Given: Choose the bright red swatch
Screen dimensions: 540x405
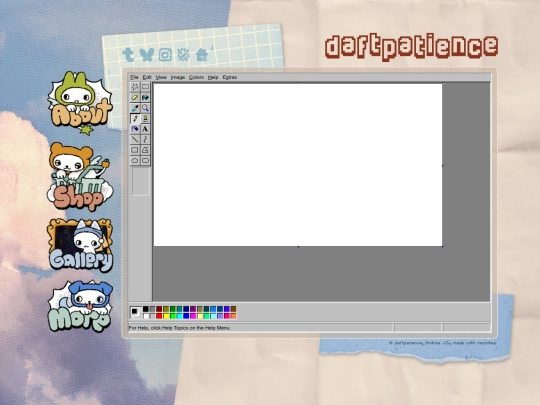Looking at the screenshot, I should pos(159,316).
